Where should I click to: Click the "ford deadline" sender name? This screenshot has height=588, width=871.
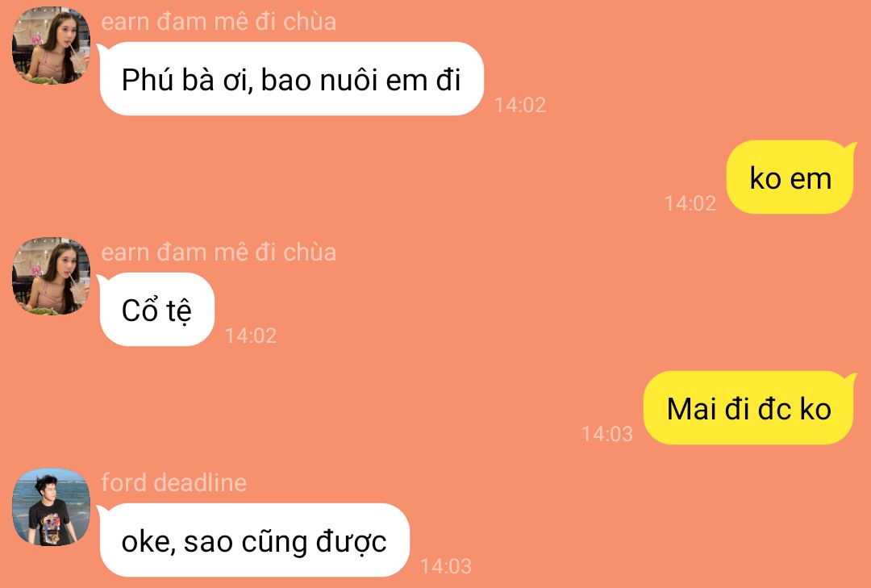click(174, 482)
